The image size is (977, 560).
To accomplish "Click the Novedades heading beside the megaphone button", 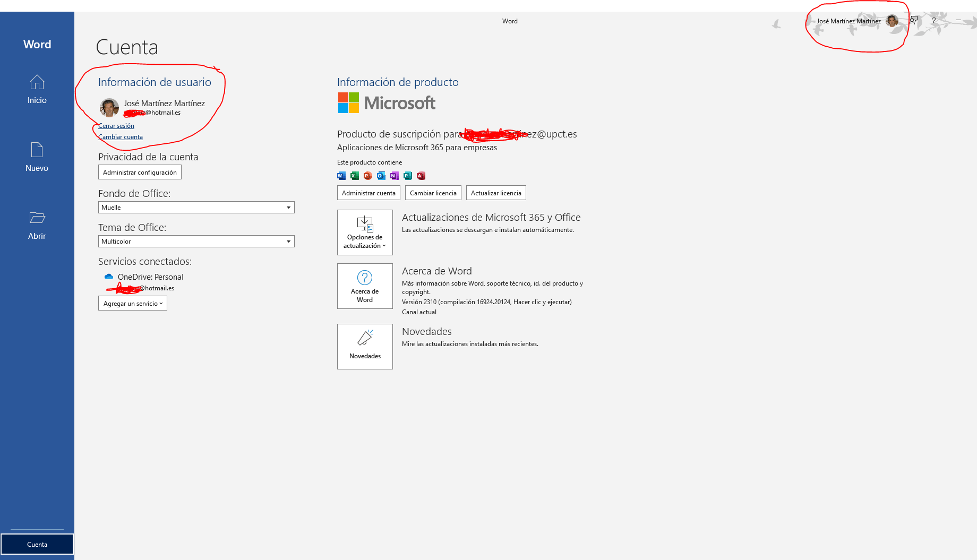I will 427,332.
